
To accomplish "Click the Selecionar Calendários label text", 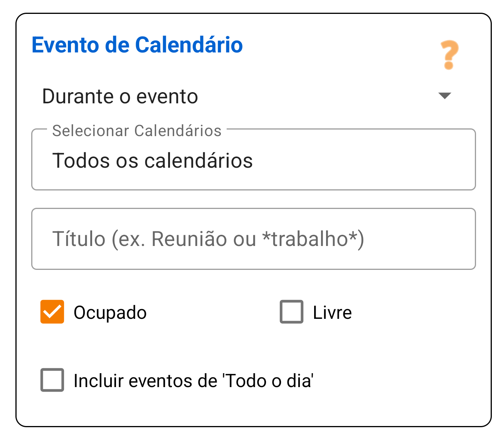I will 137,131.
